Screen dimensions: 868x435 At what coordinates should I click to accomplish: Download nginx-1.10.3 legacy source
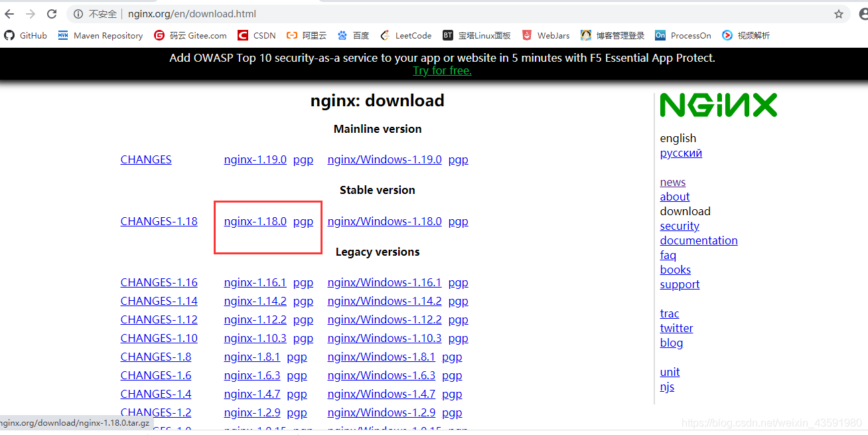[255, 338]
